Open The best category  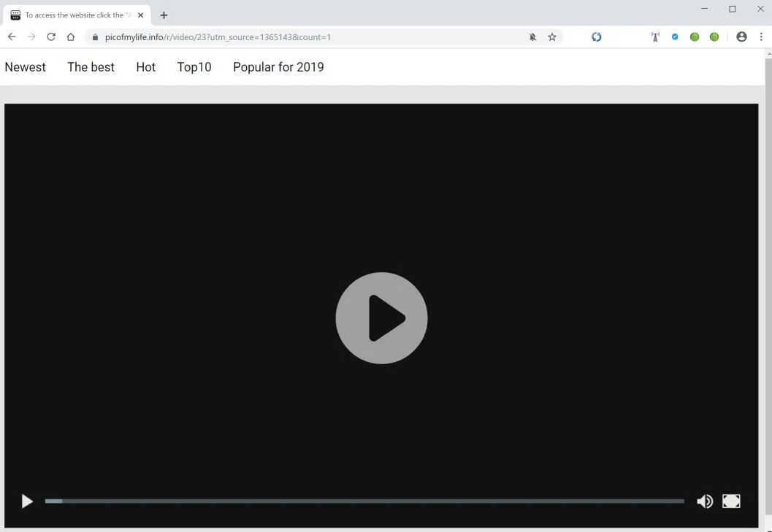click(91, 67)
